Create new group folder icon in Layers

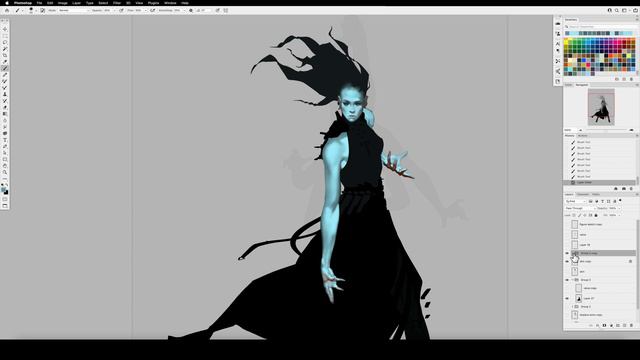[618, 325]
